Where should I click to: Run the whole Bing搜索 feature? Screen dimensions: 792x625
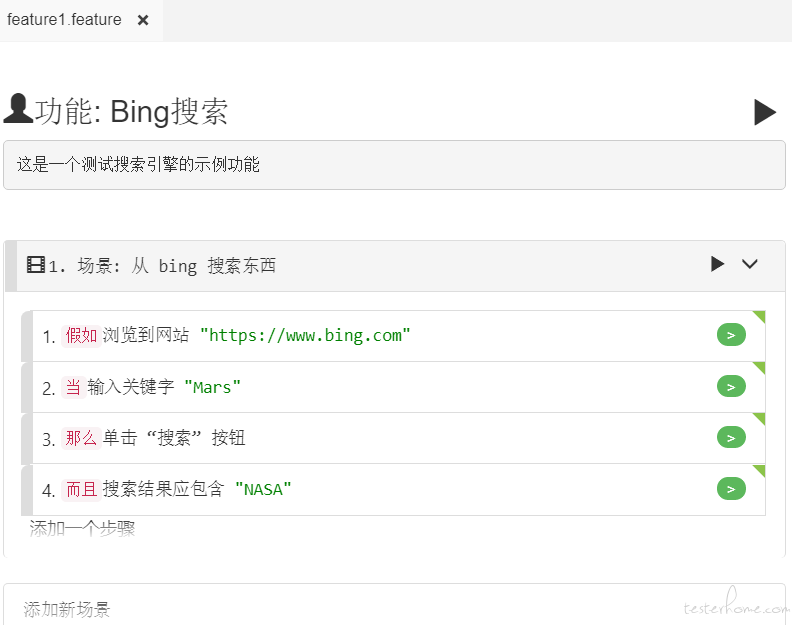pyautogui.click(x=765, y=112)
